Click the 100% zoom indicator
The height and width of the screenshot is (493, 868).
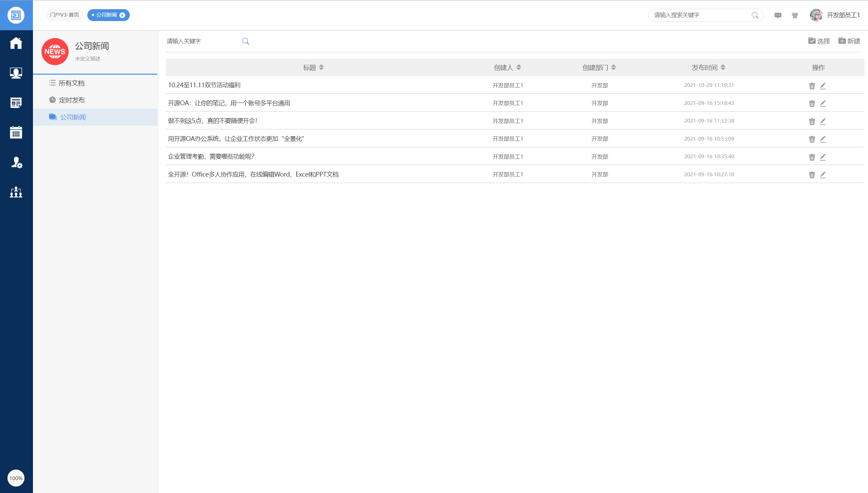coord(16,478)
